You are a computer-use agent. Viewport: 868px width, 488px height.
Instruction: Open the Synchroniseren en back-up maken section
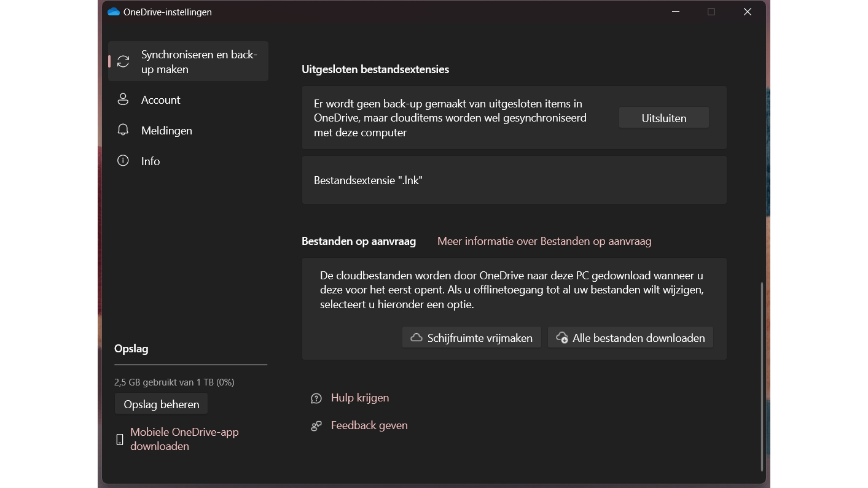coord(198,61)
